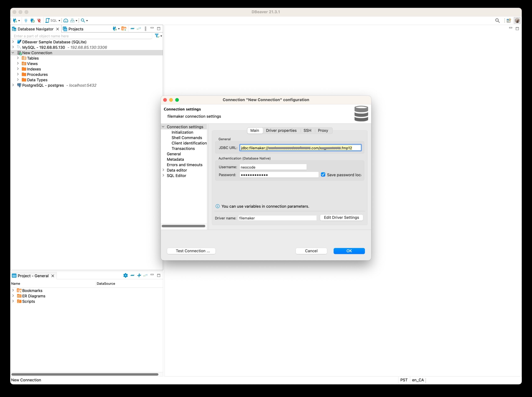
Task: Open the Navigator view menu three-dots icon
Action: pos(146,29)
